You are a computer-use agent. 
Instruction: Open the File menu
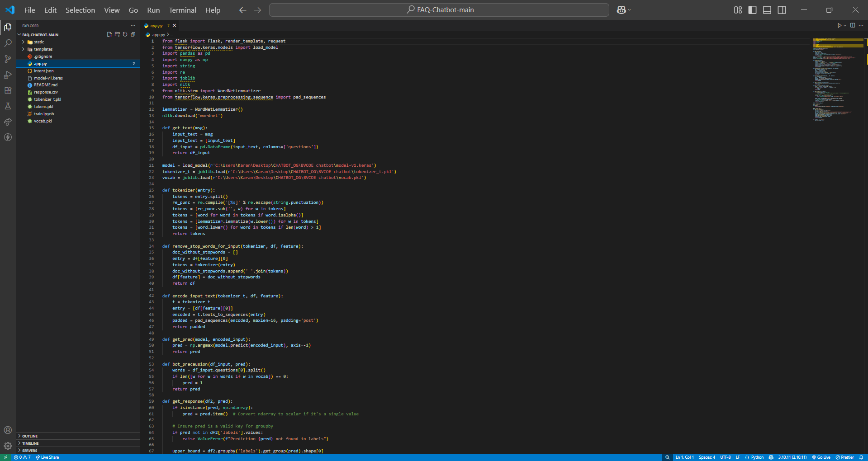[30, 10]
